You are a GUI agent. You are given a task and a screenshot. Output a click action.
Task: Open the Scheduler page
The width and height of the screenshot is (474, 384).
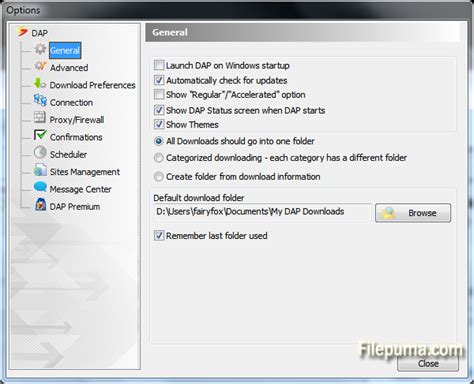(68, 154)
